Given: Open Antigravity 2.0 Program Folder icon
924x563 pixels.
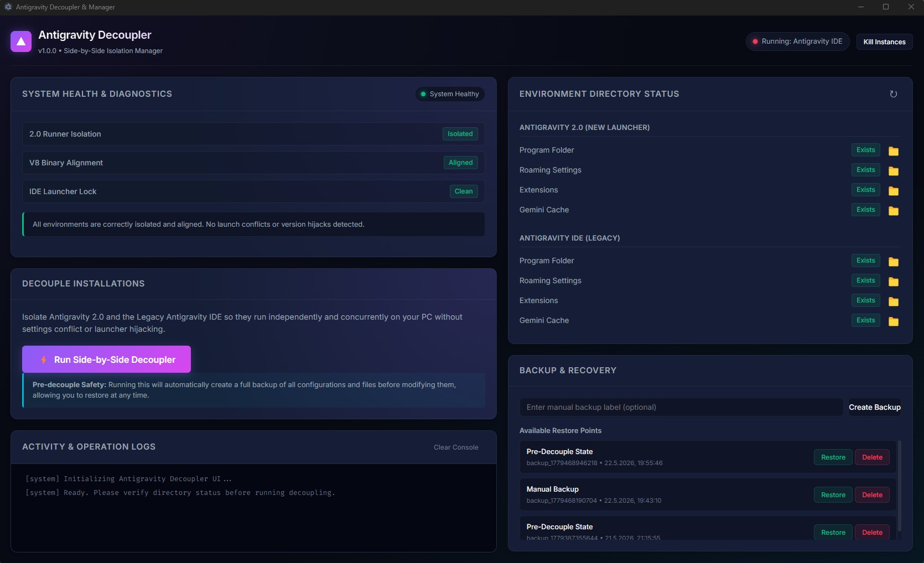Looking at the screenshot, I should (893, 150).
